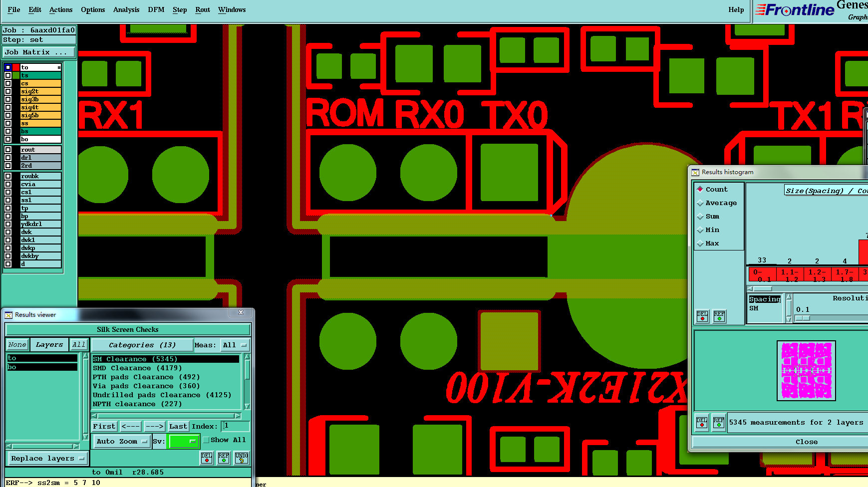Select the 'SM' item under Spacing
Viewport: 868px width, 487px height.
tap(754, 308)
